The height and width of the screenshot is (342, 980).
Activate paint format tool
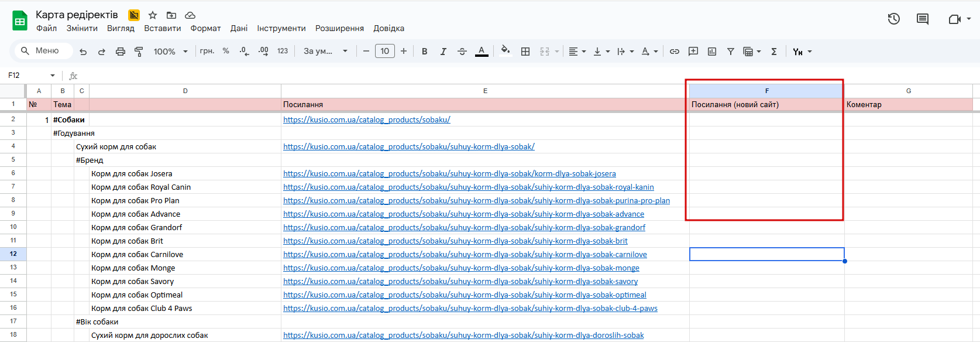tap(139, 52)
